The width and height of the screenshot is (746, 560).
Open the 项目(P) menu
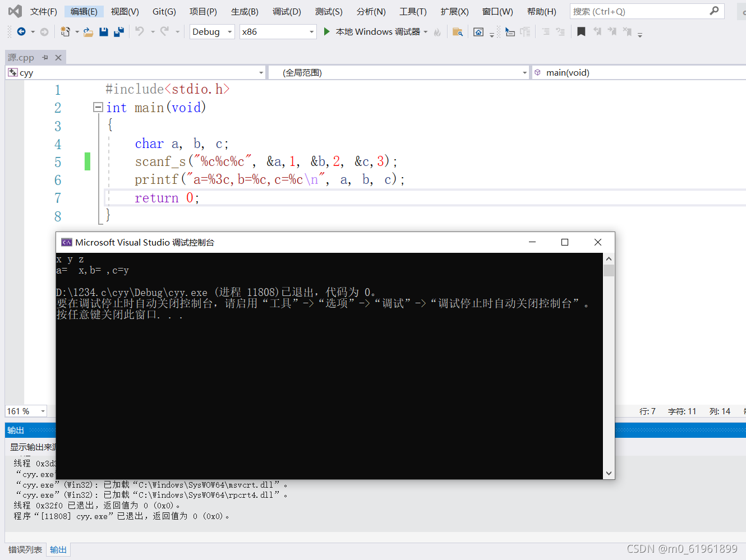203,11
